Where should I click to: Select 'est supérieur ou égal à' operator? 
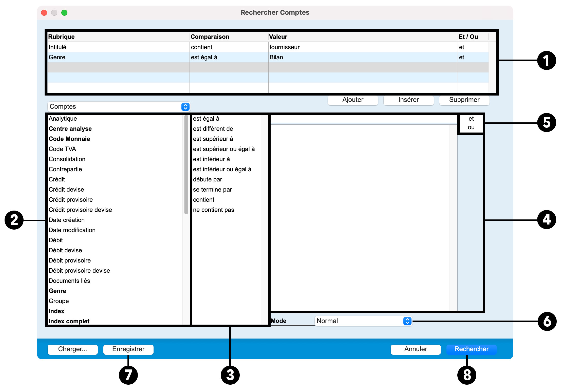pos(224,149)
